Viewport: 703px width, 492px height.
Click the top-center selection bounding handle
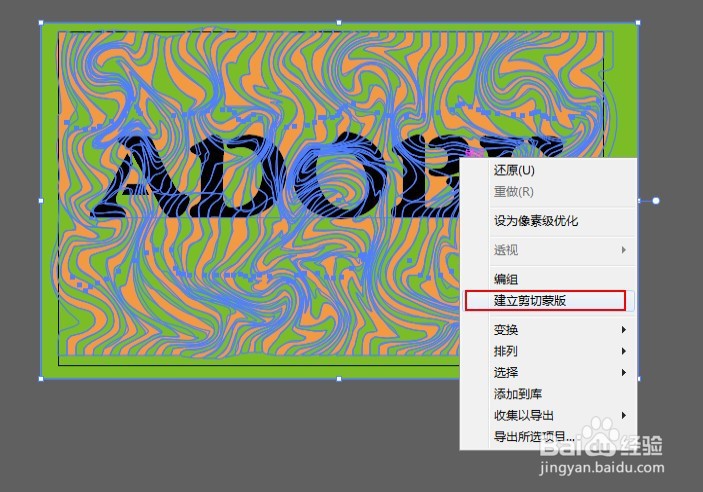click(x=339, y=22)
